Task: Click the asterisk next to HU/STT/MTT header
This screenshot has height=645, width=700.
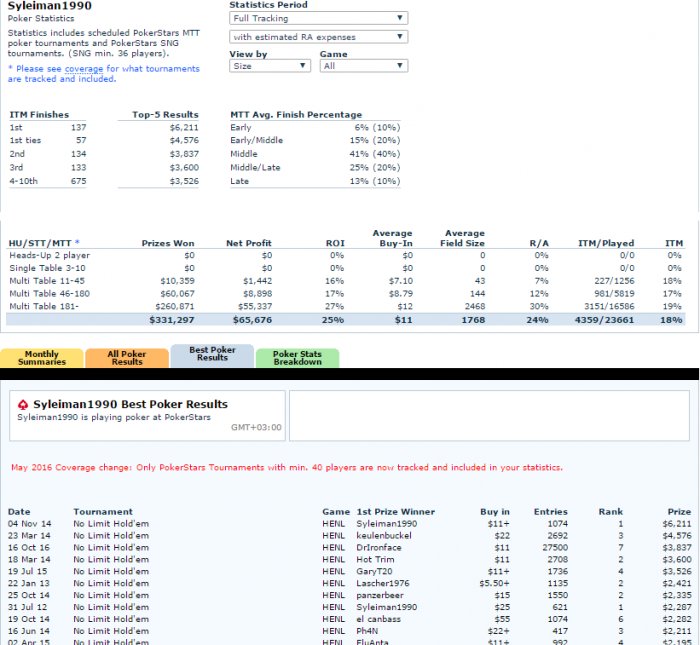Action: (77, 243)
